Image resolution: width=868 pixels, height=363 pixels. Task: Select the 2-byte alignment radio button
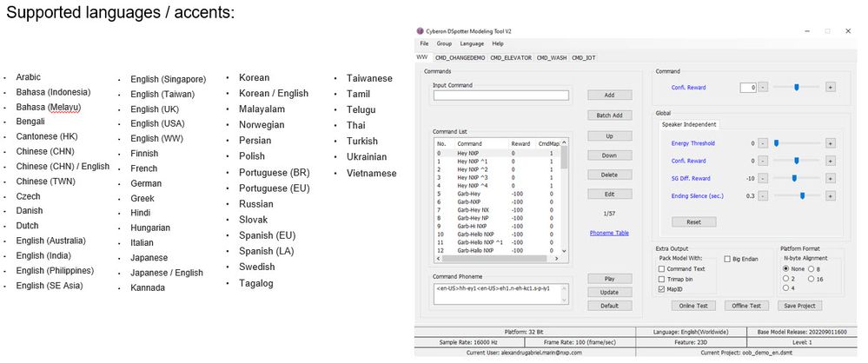pyautogui.click(x=786, y=280)
